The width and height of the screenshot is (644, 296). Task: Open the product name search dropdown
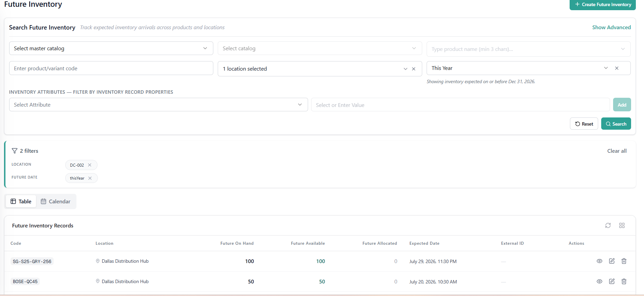(x=529, y=49)
